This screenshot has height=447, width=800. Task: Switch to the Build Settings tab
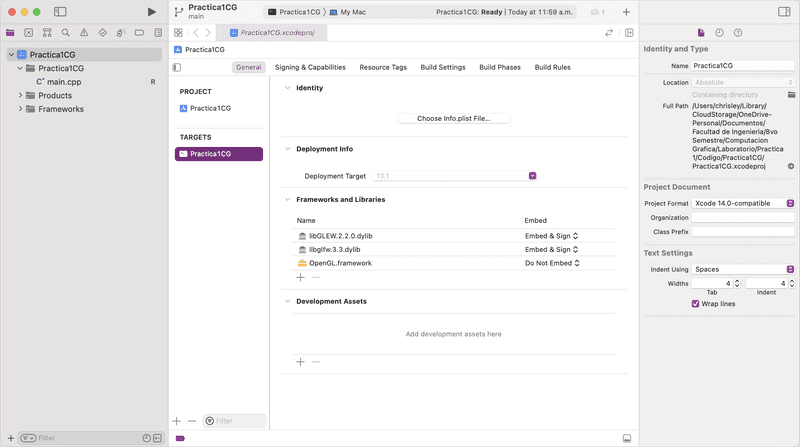coord(443,67)
